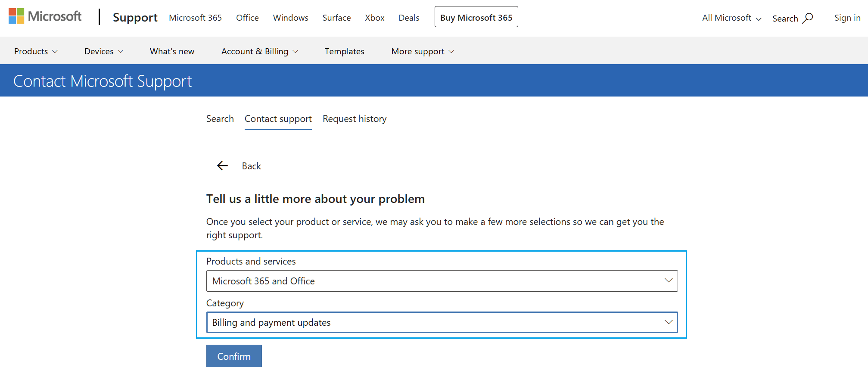Expand the All Microsoft menu

(x=731, y=18)
